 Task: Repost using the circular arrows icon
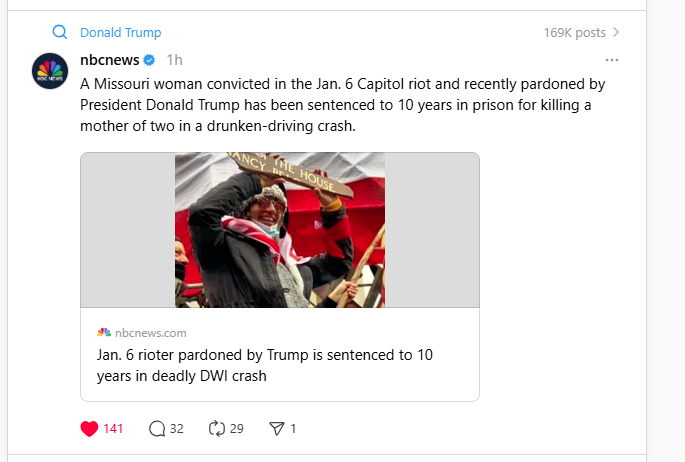(216, 429)
